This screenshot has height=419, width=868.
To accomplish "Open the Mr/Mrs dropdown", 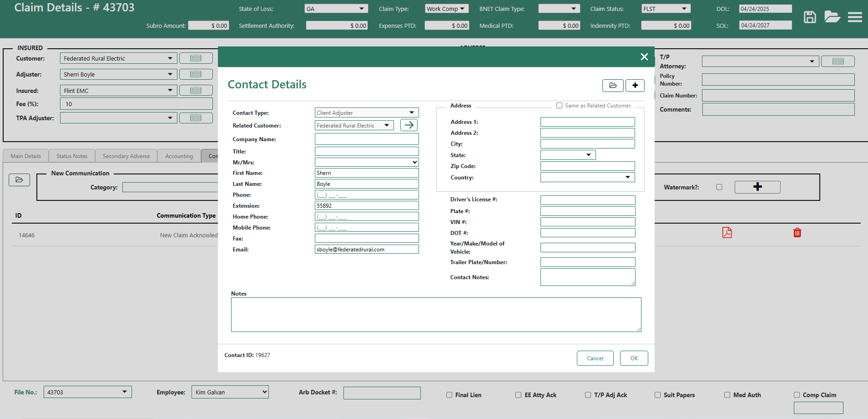I will (366, 162).
